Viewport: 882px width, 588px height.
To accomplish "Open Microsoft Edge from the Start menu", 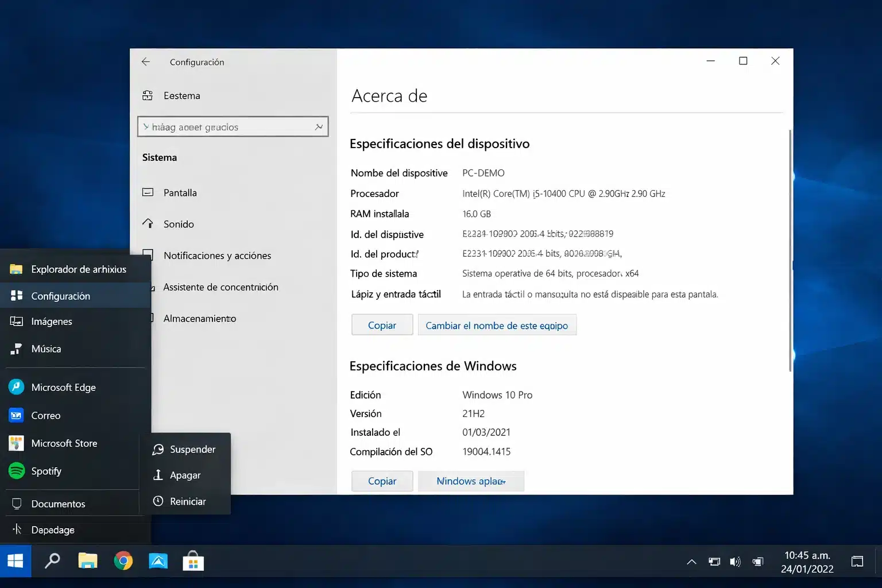I will tap(63, 387).
